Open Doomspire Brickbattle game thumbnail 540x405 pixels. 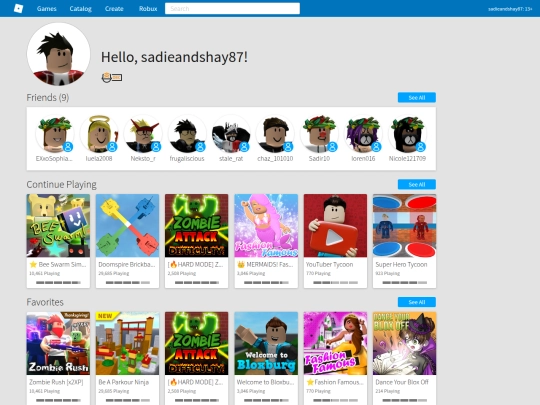point(127,226)
